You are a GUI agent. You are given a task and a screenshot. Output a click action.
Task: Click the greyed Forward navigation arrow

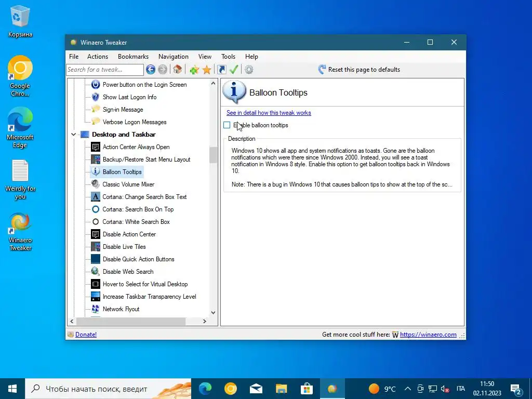click(x=163, y=70)
